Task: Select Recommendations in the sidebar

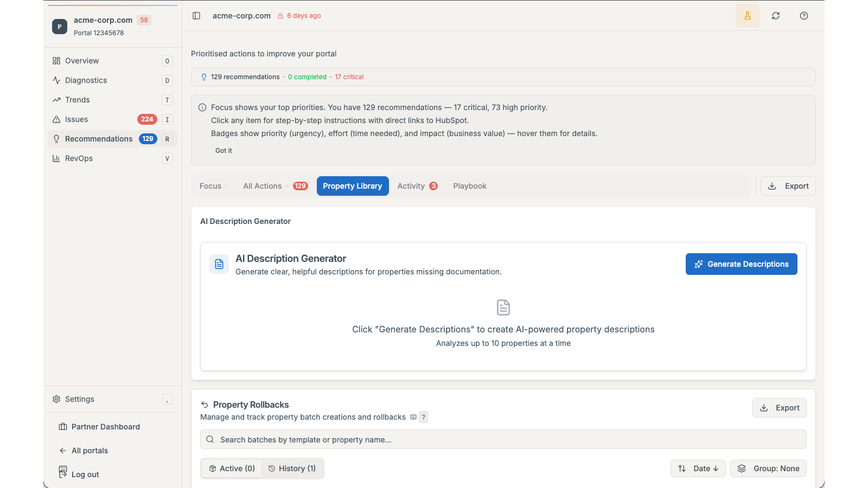Action: 112,139
